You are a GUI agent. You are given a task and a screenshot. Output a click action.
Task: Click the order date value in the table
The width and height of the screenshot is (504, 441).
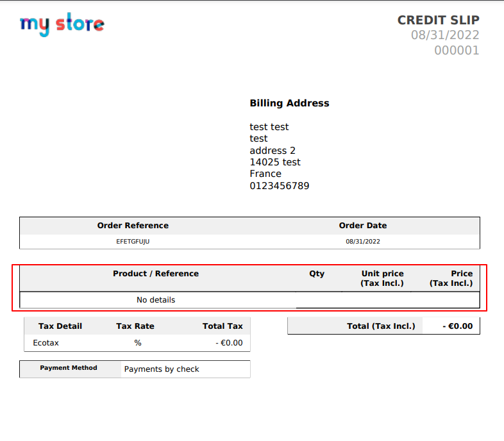362,242
